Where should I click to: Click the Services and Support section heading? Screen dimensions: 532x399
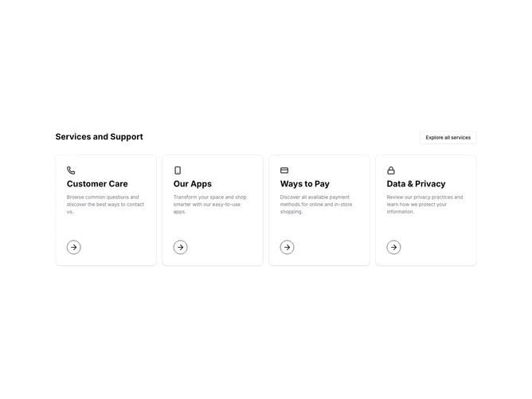point(99,137)
